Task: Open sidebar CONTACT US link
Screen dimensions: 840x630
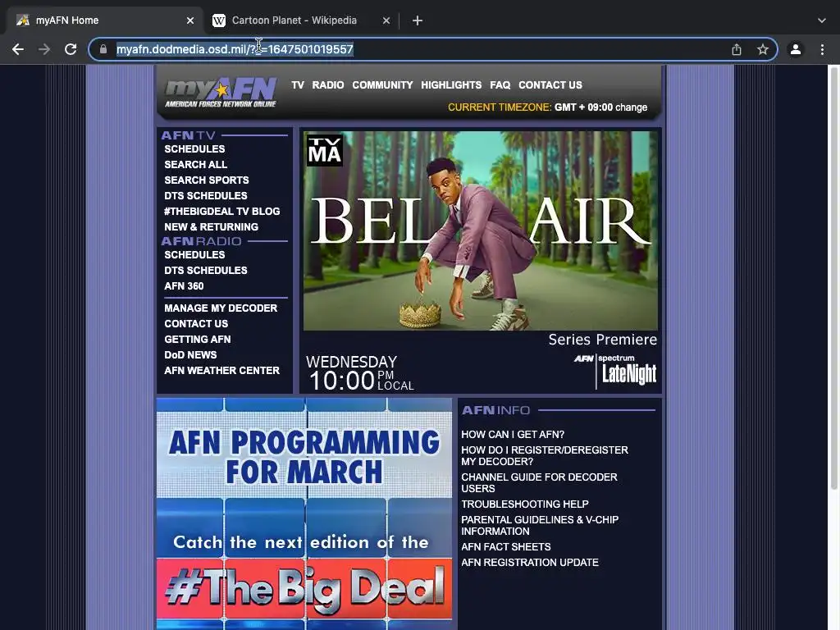Action: tap(196, 323)
